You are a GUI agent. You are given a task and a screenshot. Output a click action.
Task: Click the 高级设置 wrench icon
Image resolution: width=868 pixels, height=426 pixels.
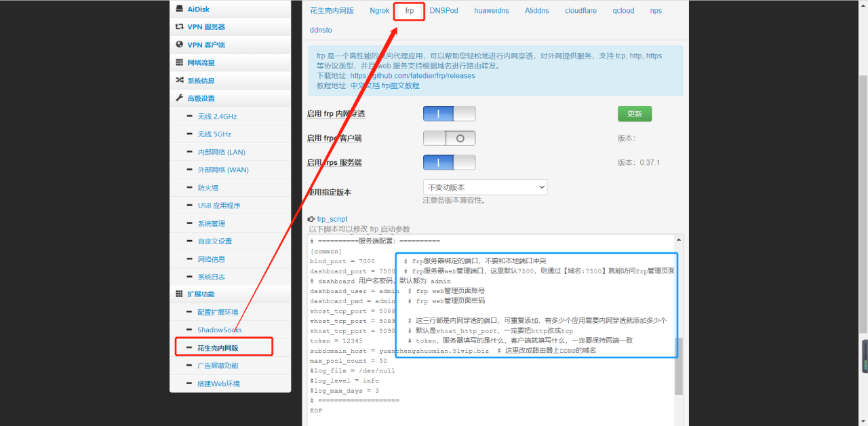point(180,98)
